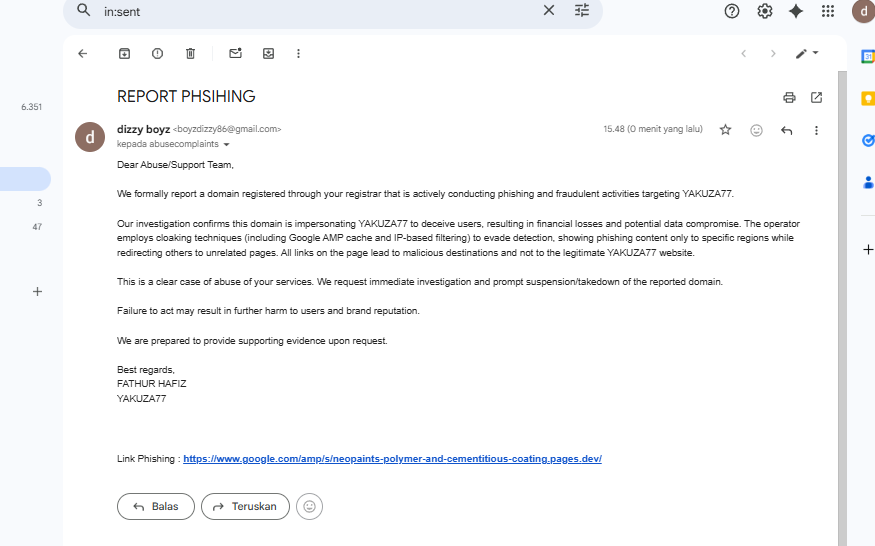Clear the search query with X
The image size is (875, 546).
548,10
